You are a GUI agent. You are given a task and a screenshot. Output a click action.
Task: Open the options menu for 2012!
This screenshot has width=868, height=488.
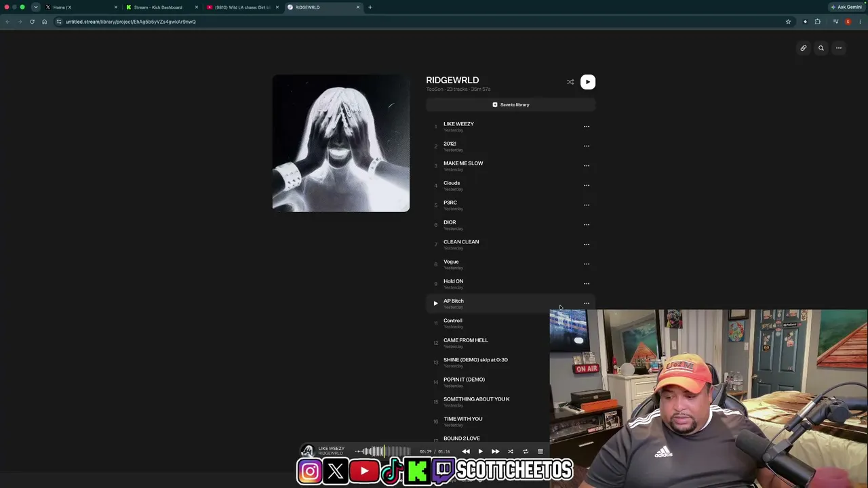pos(587,146)
